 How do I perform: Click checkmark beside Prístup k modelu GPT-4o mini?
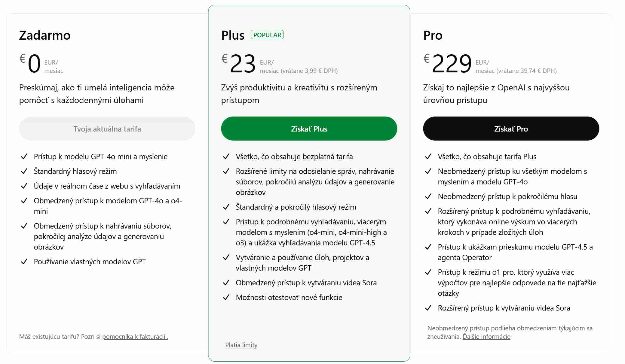pyautogui.click(x=24, y=156)
